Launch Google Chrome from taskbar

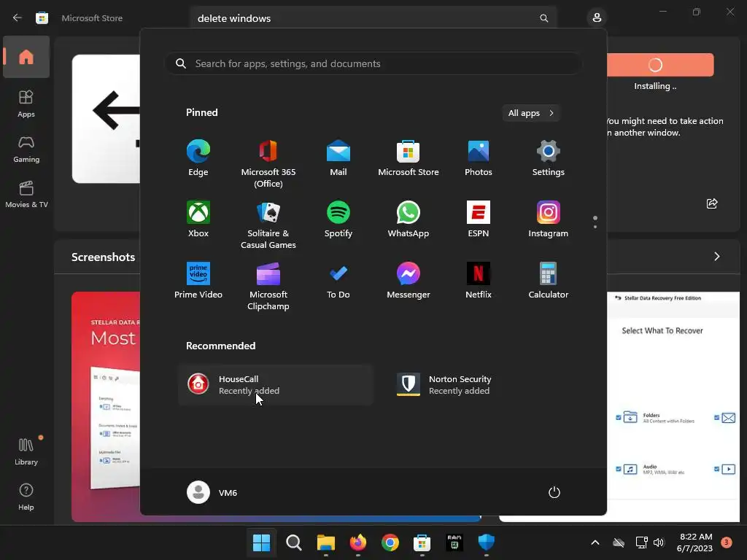click(390, 542)
